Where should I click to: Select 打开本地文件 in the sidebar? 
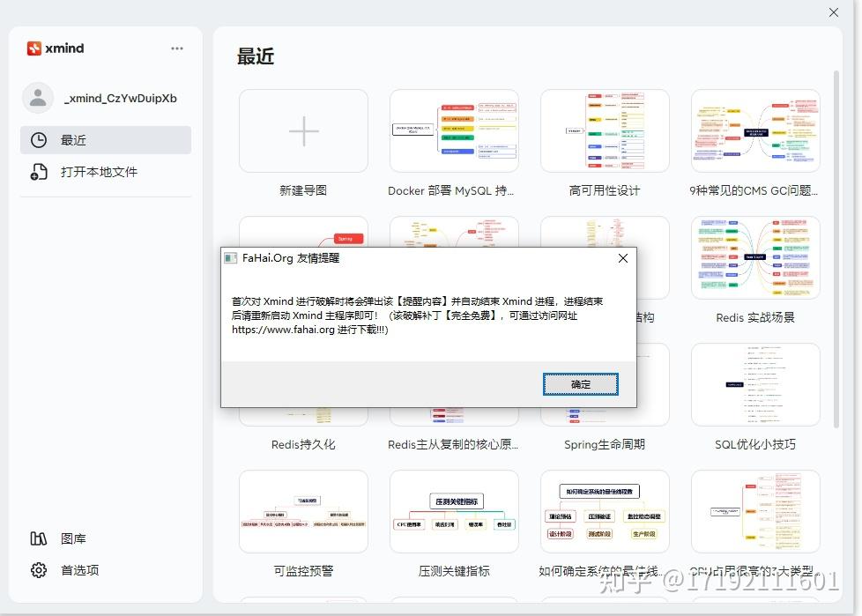[x=106, y=172]
